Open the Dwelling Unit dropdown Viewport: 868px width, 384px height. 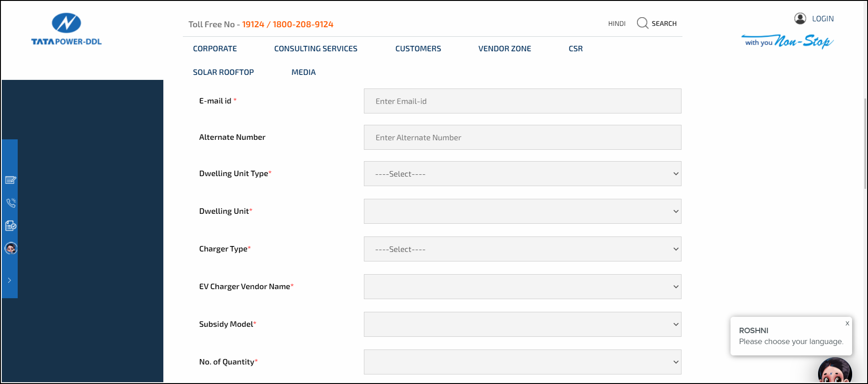(x=523, y=212)
